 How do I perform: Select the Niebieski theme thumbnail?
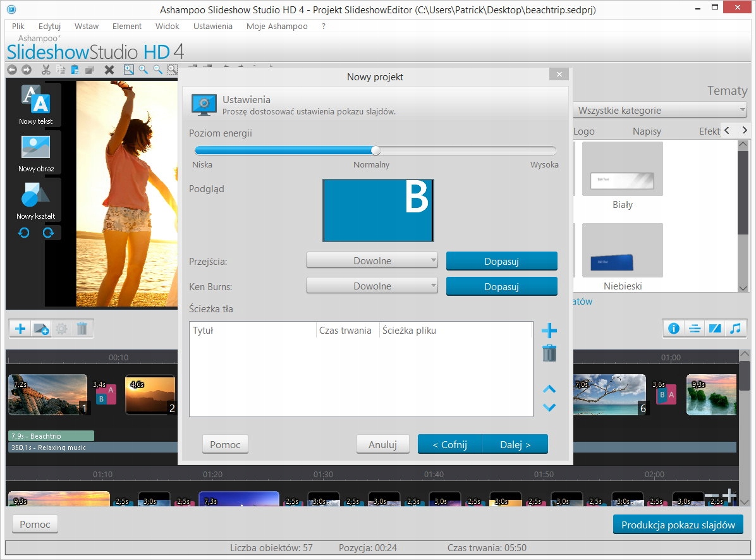[622, 251]
